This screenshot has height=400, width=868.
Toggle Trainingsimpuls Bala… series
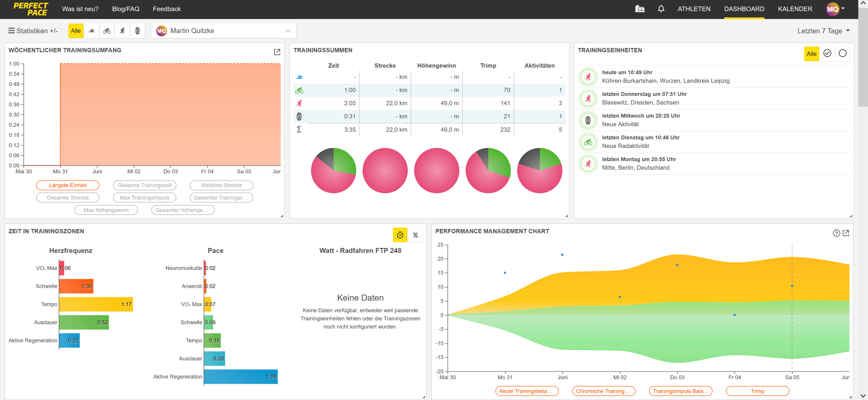pyautogui.click(x=681, y=391)
